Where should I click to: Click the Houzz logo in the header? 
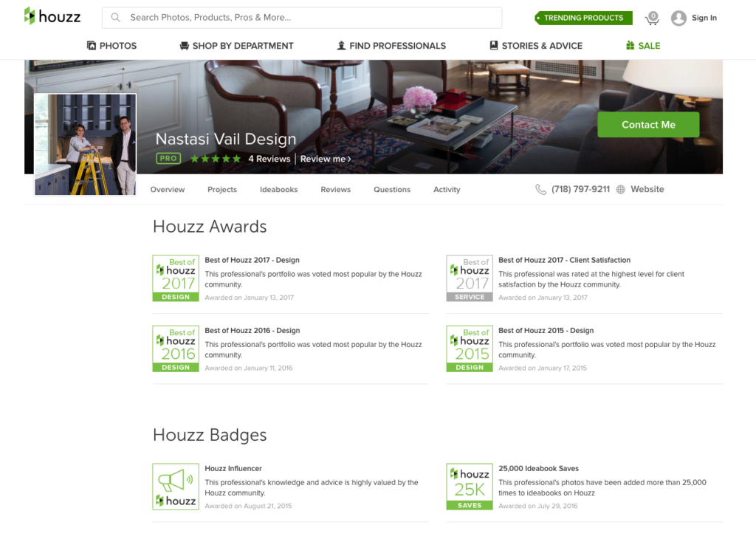pyautogui.click(x=52, y=17)
